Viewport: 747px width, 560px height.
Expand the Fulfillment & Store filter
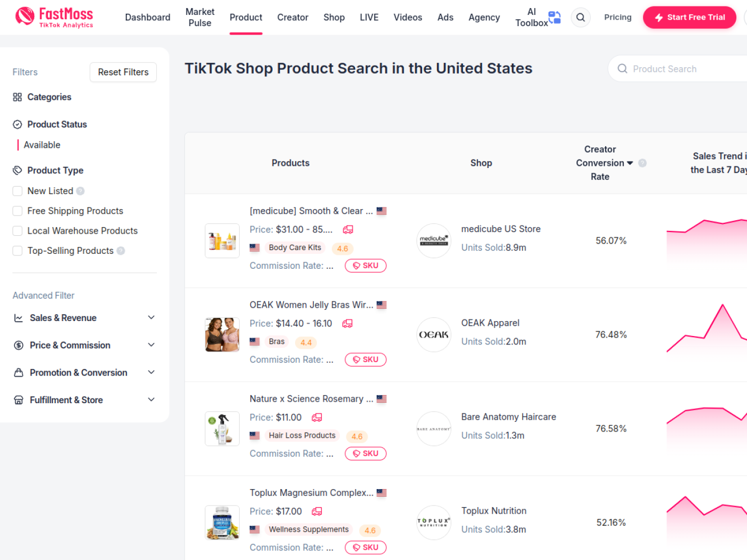pos(85,400)
